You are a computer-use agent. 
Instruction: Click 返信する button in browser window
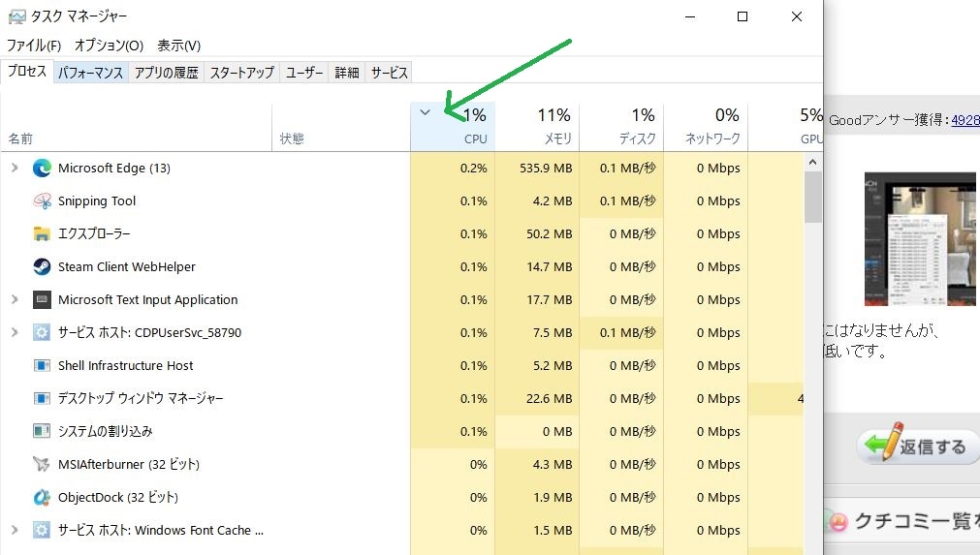click(916, 445)
